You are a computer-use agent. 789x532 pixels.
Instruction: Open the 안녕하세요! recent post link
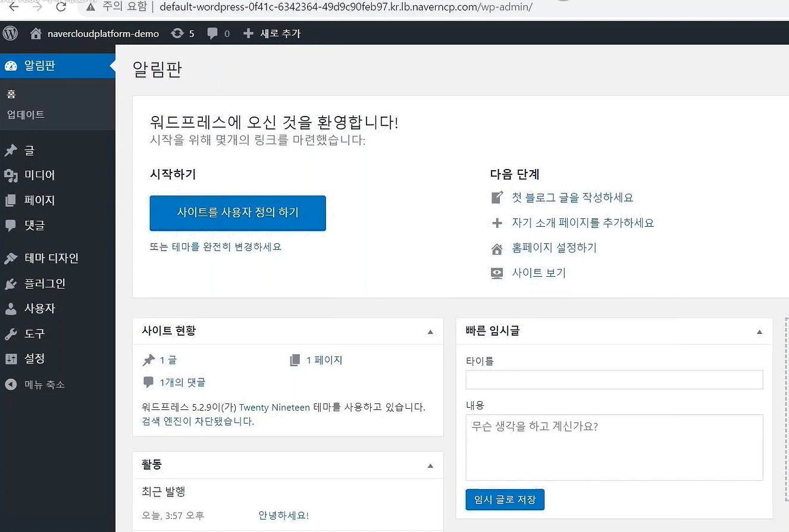click(x=283, y=515)
